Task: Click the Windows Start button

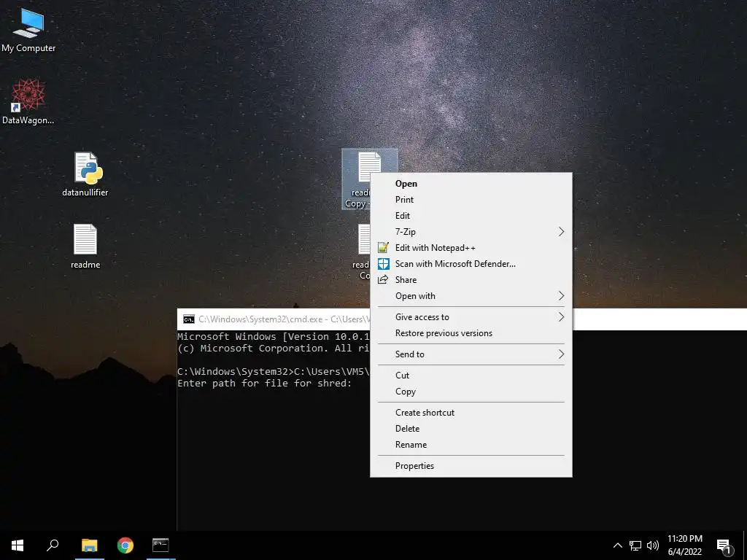Action: point(18,545)
